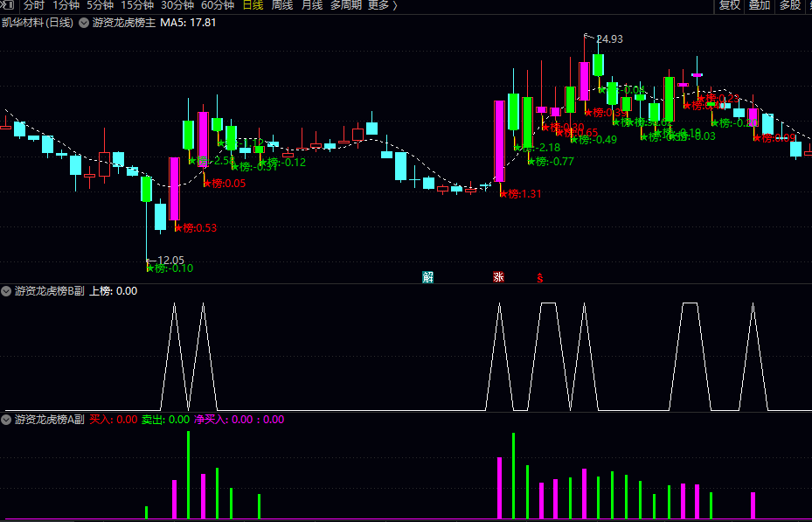Screen dimensions: 812x522
Task: Click the ★榜:-0.12 marker label
Action: coord(282,163)
